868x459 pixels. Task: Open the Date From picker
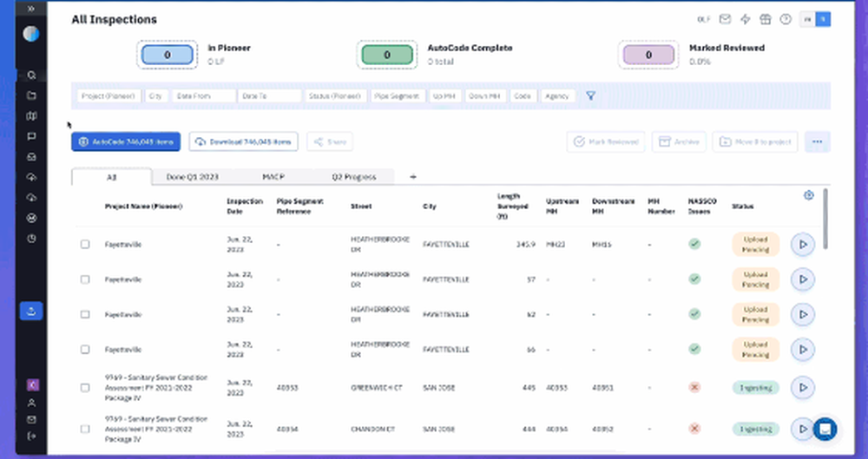[204, 95]
